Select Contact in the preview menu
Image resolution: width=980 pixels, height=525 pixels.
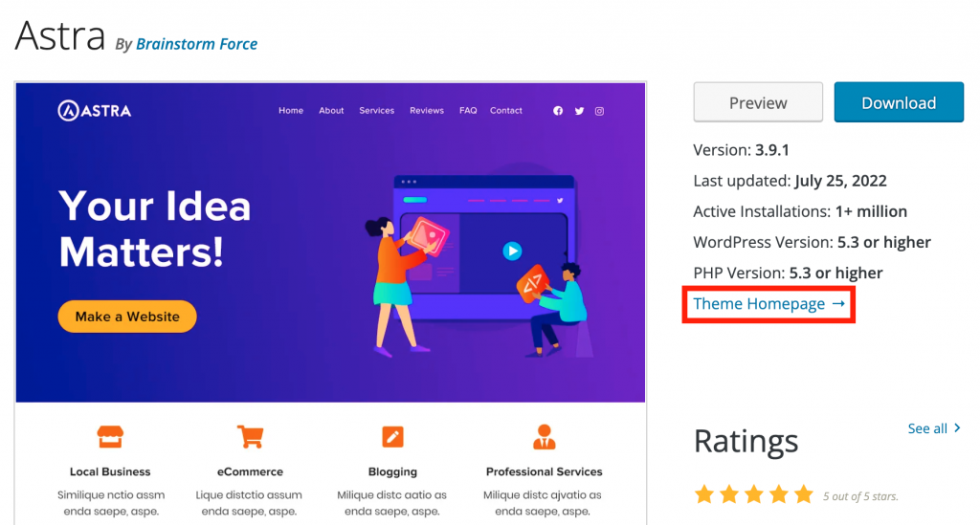point(505,111)
